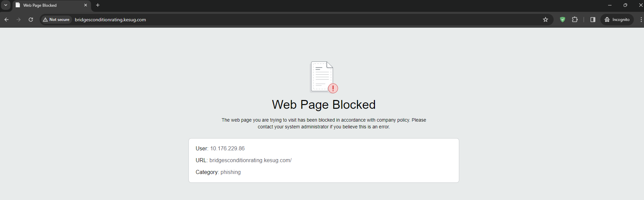Restore down the browser window

tap(625, 5)
